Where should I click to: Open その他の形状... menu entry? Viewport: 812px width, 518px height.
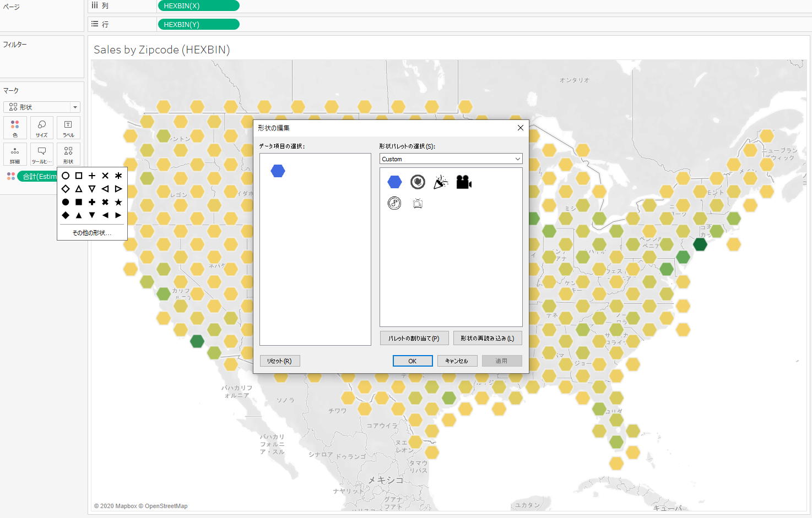[92, 233]
